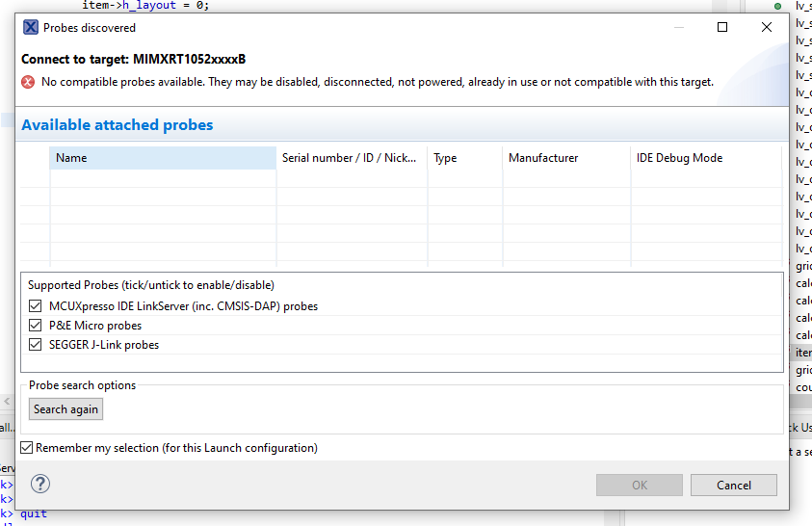Close the Probes discovered dialog
The height and width of the screenshot is (526, 812).
[x=767, y=28]
